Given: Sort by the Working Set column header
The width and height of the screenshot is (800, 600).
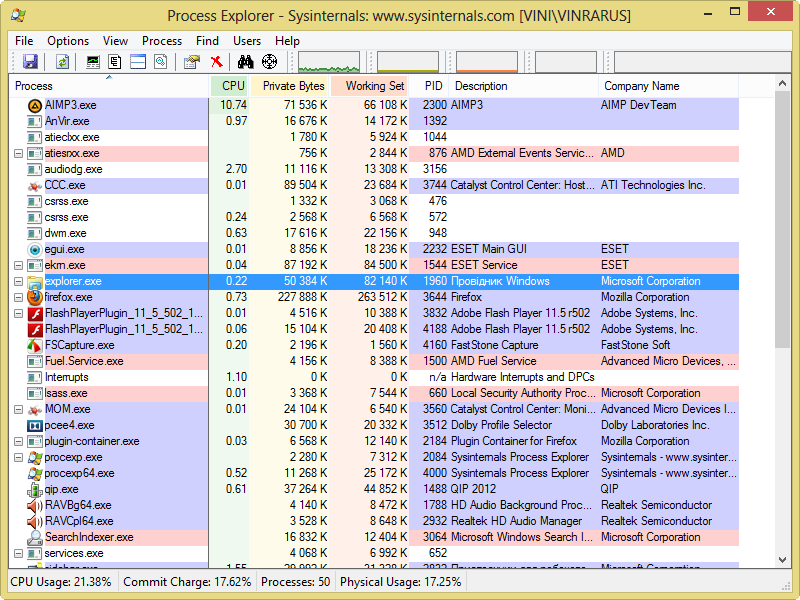Looking at the screenshot, I should tap(369, 86).
